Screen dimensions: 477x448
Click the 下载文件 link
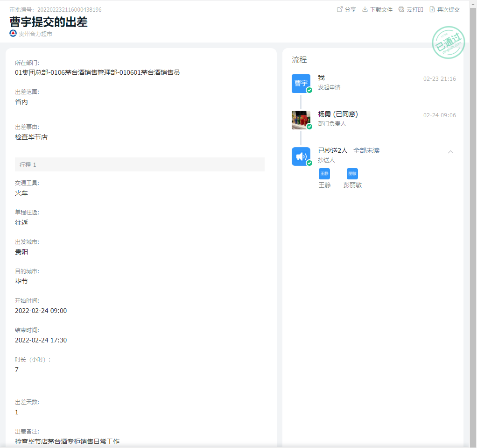[x=381, y=9]
